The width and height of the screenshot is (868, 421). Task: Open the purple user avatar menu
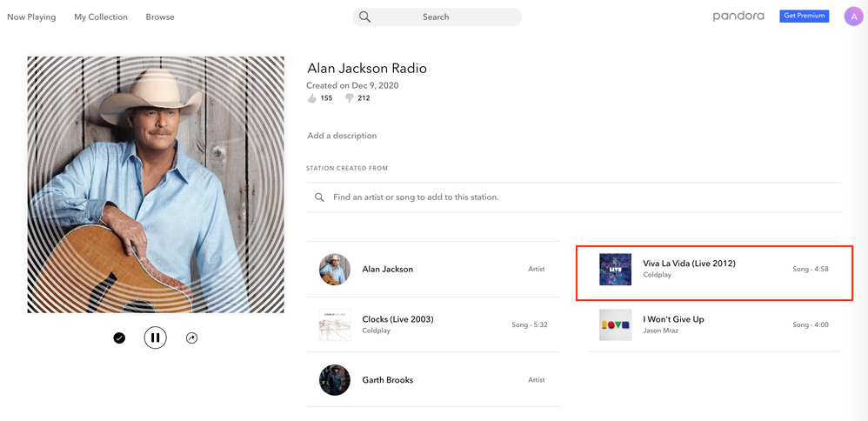point(853,17)
